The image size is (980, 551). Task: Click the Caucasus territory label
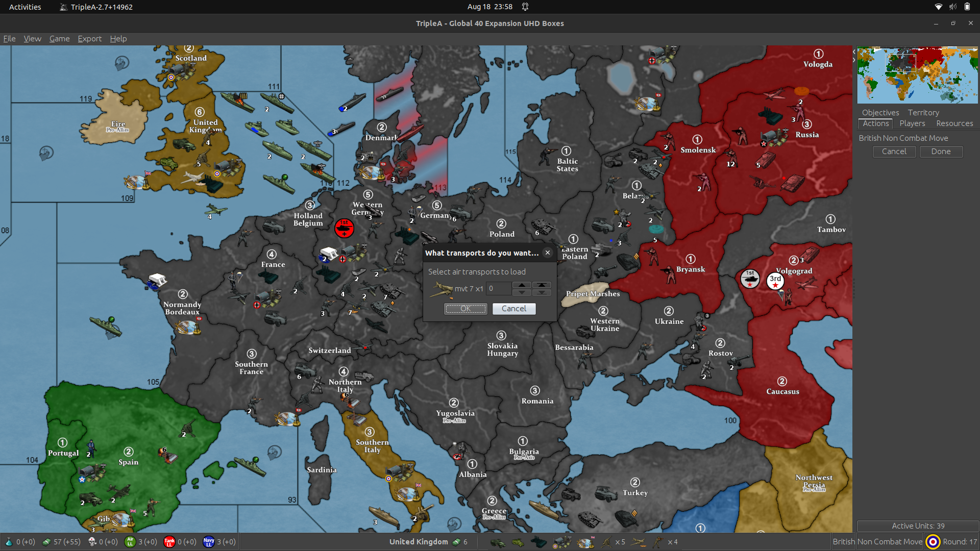[x=782, y=392]
